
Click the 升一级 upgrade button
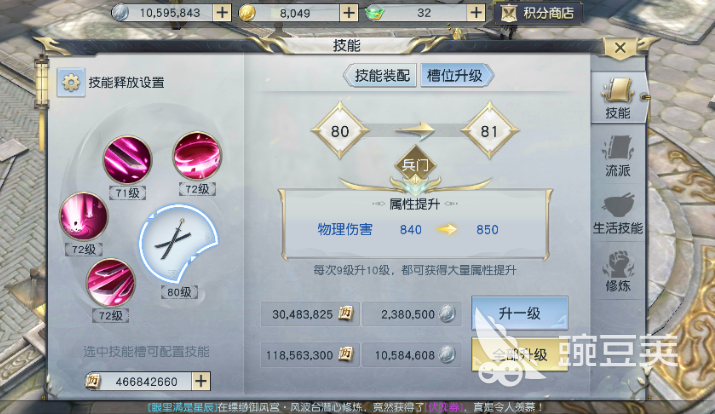coord(520,313)
